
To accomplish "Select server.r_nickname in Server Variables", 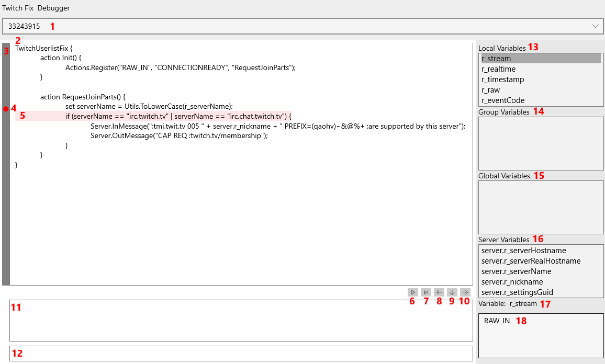I will point(523,281).
